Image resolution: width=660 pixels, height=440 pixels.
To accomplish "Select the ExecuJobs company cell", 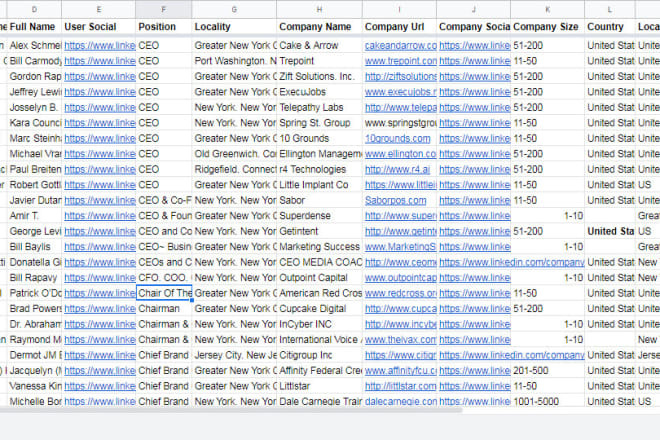I will pyautogui.click(x=319, y=92).
